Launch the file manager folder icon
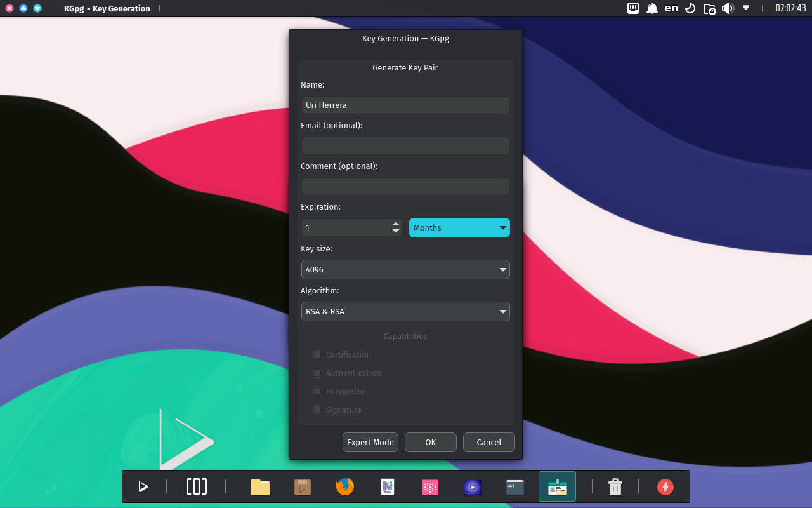 point(260,487)
